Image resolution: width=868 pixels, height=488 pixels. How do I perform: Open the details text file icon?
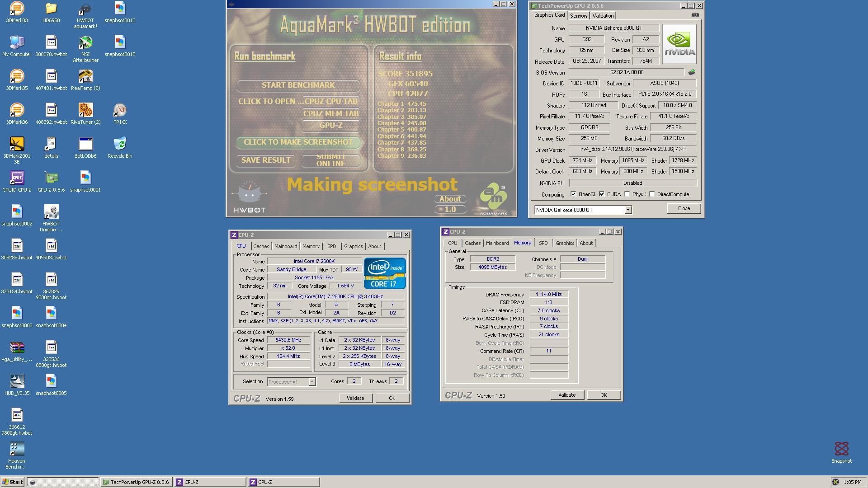(x=51, y=148)
